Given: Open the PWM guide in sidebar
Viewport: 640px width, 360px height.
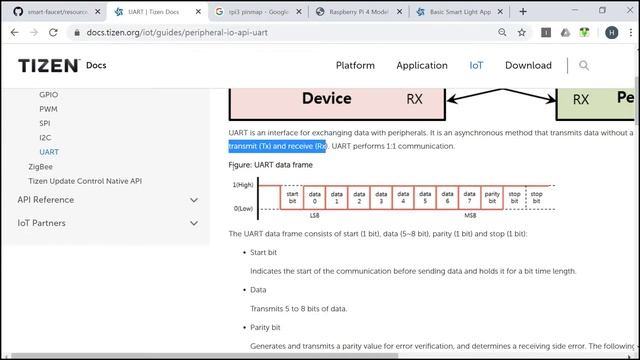Looking at the screenshot, I should coord(48,109).
